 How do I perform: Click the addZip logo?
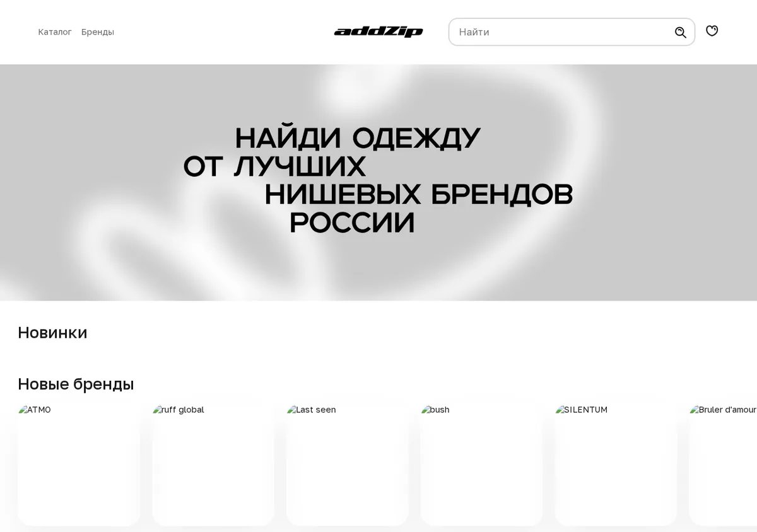(x=378, y=32)
